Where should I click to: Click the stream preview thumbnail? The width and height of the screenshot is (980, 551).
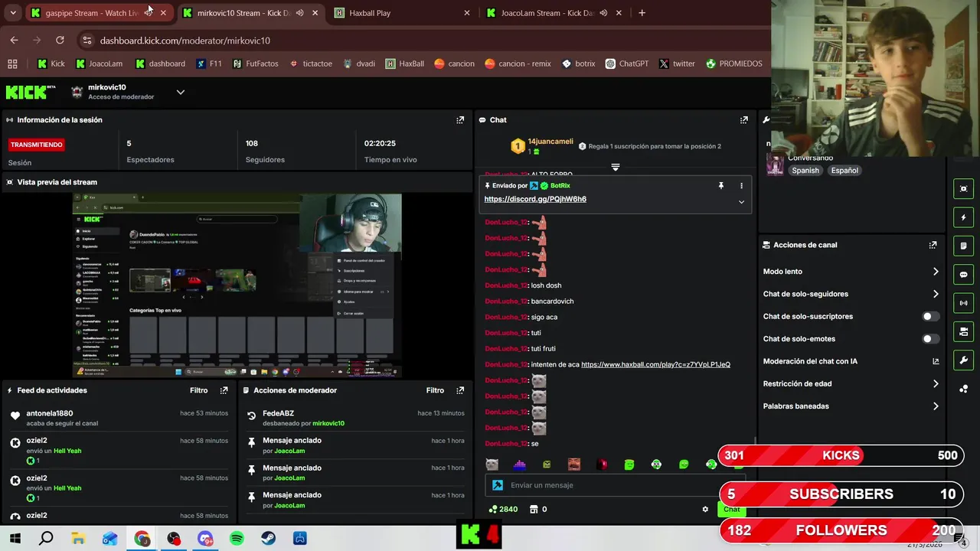pos(237,285)
